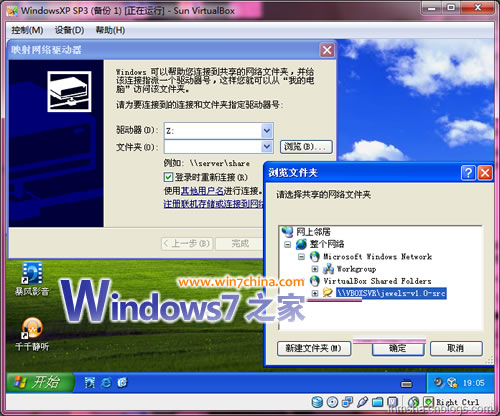Image resolution: width=500 pixels, height=416 pixels.
Task: Open the 帮助(H) menu
Action: [x=110, y=30]
